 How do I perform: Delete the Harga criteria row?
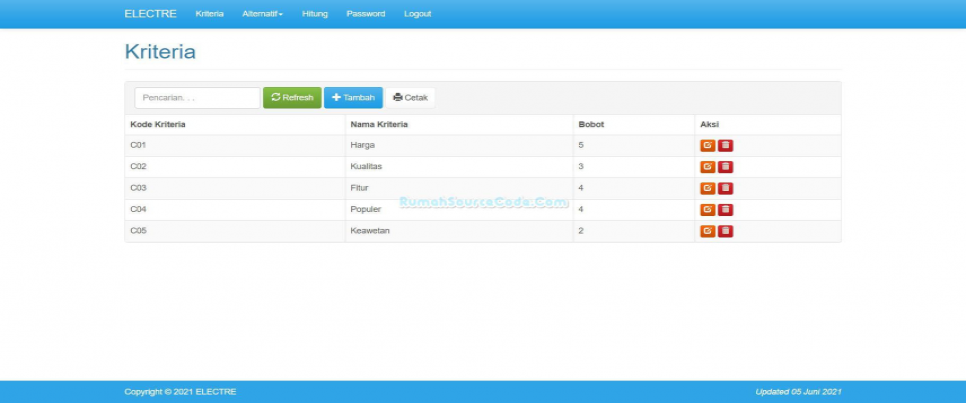[x=726, y=145]
